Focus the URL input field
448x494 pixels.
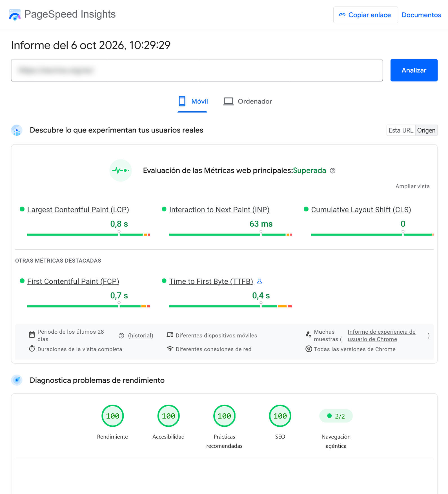(197, 70)
